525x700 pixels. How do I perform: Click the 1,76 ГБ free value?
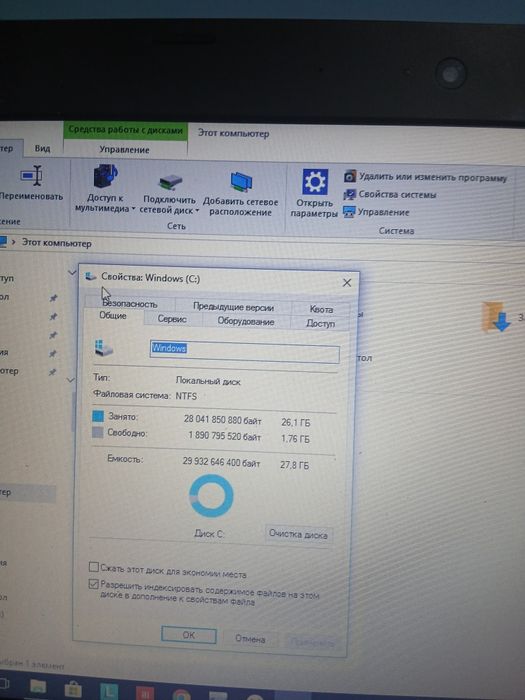(295, 438)
